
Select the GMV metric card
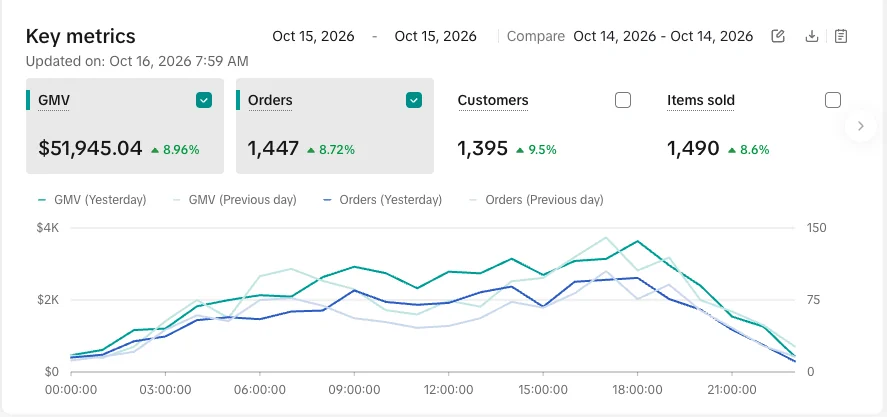click(x=125, y=126)
